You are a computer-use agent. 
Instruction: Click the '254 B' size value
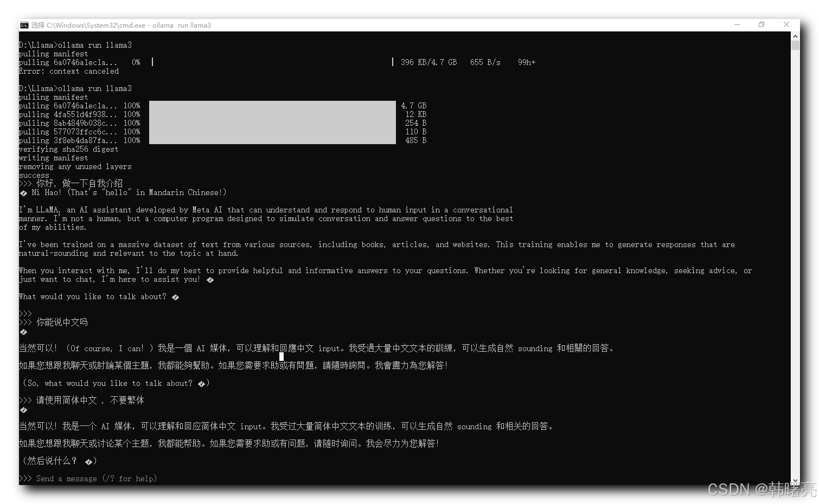point(416,123)
